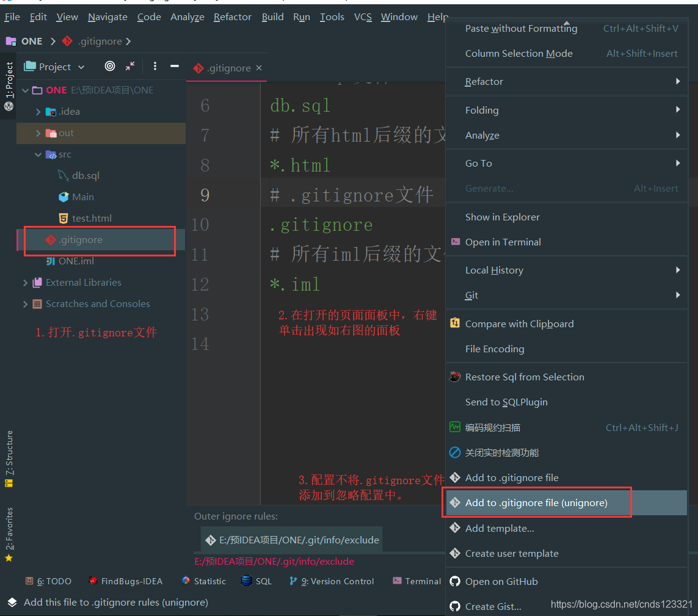
Task: Expand the .idea folder
Action: (x=37, y=111)
